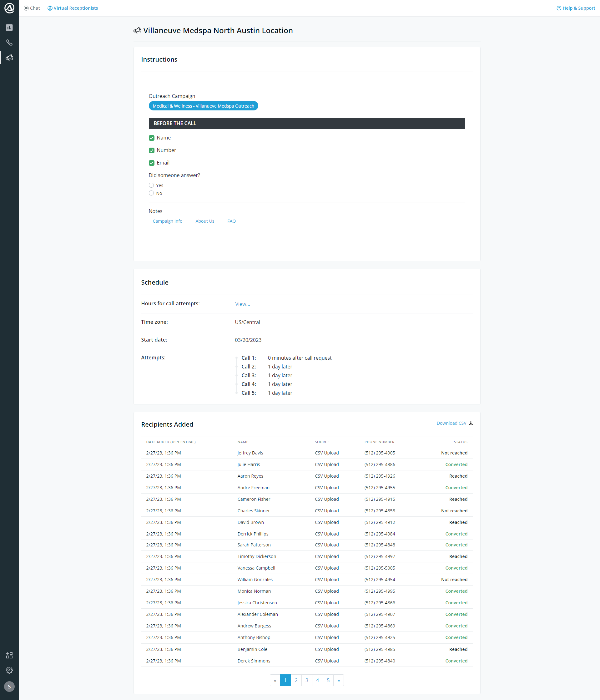The height and width of the screenshot is (700, 600).
Task: Switch to Virtual Receptionists tab
Action: click(x=73, y=8)
